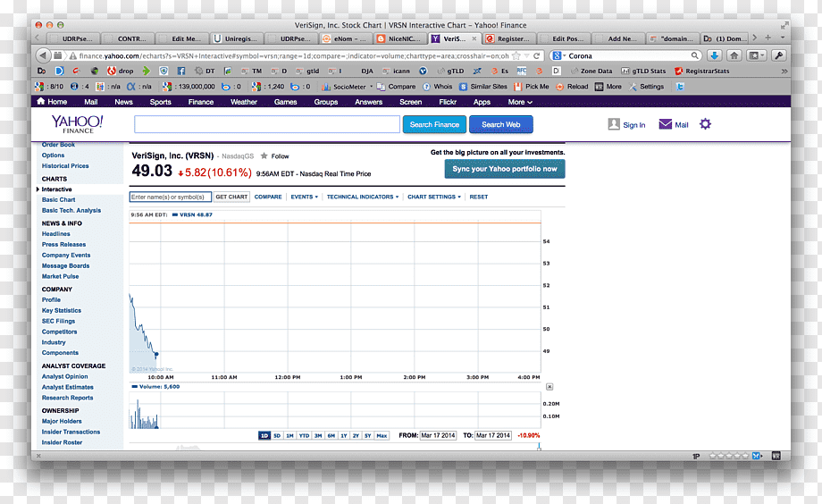Open the green arrow bookmark icon
Viewport: 822px width, 504px height.
pyautogui.click(x=147, y=71)
